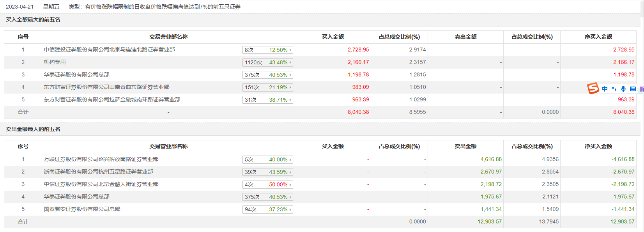The height and width of the screenshot is (232, 644).
Task: Click the Sogou input method S logo
Action: point(593,89)
